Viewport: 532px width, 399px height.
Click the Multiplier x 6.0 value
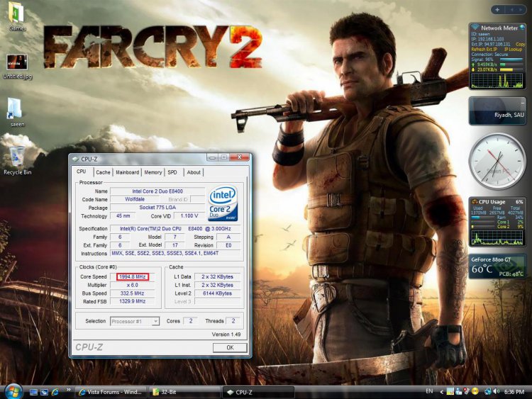point(133,285)
